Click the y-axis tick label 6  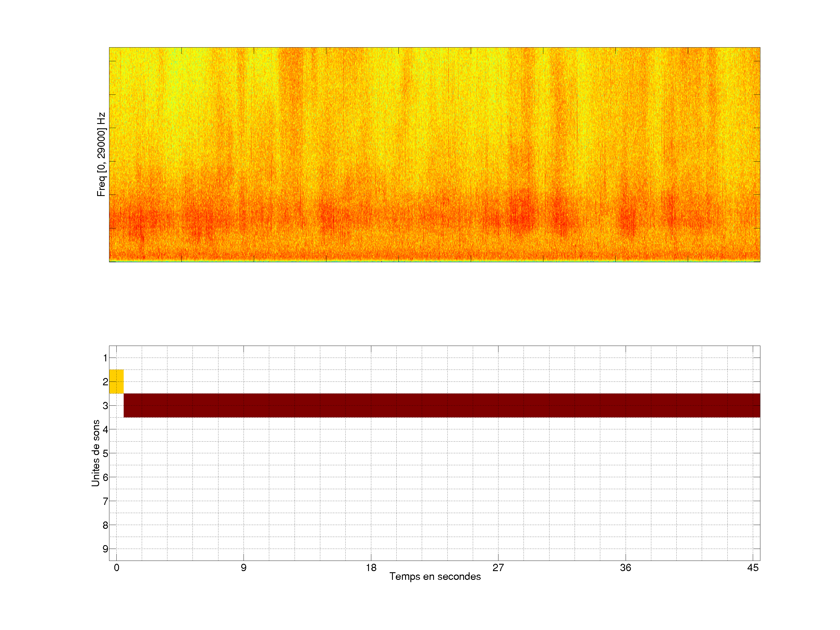click(x=105, y=477)
